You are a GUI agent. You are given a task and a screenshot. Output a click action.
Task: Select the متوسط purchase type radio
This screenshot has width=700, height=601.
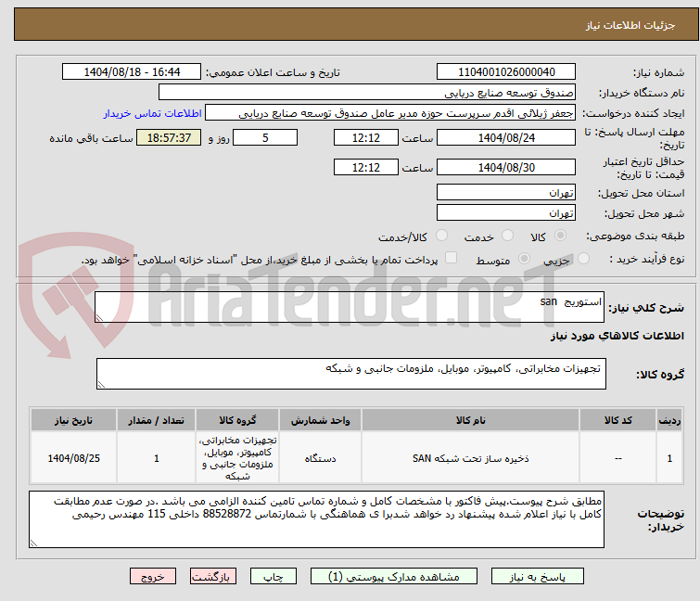point(524,259)
